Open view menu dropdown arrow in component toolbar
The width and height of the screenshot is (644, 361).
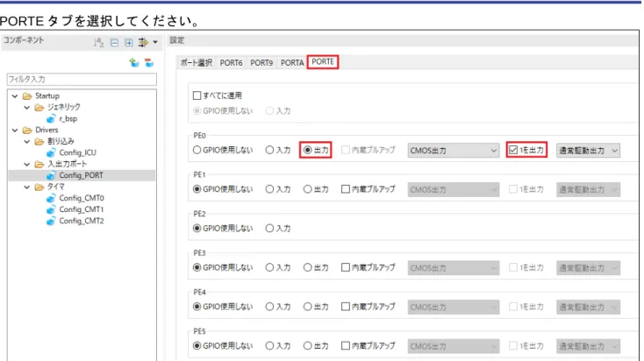[155, 42]
